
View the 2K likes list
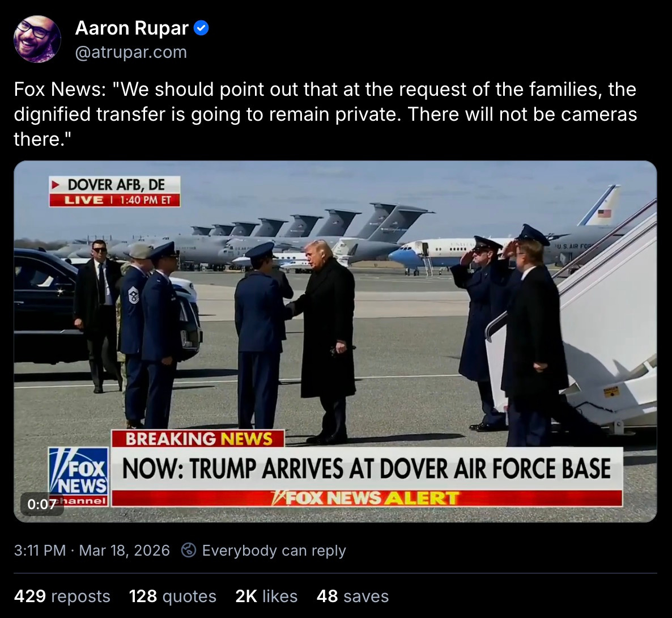(x=266, y=596)
